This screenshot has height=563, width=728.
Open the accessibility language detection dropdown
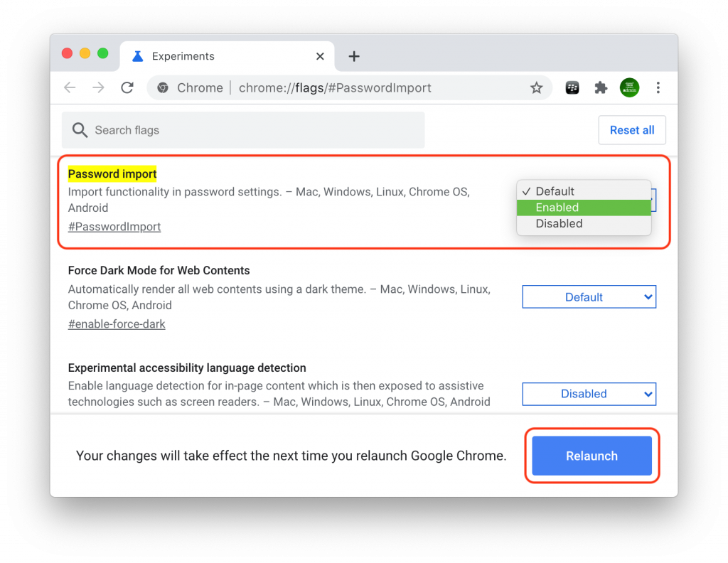pos(589,394)
